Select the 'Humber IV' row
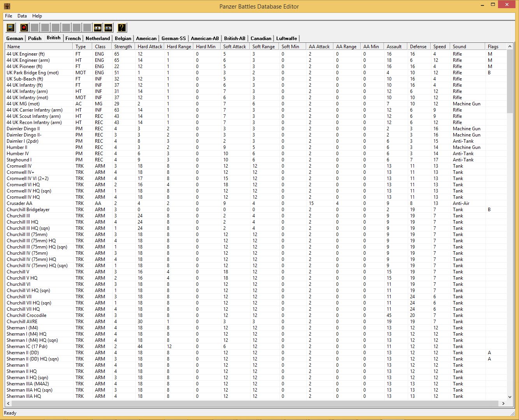Image resolution: width=519 pixels, height=420 pixels. [x=256, y=154]
